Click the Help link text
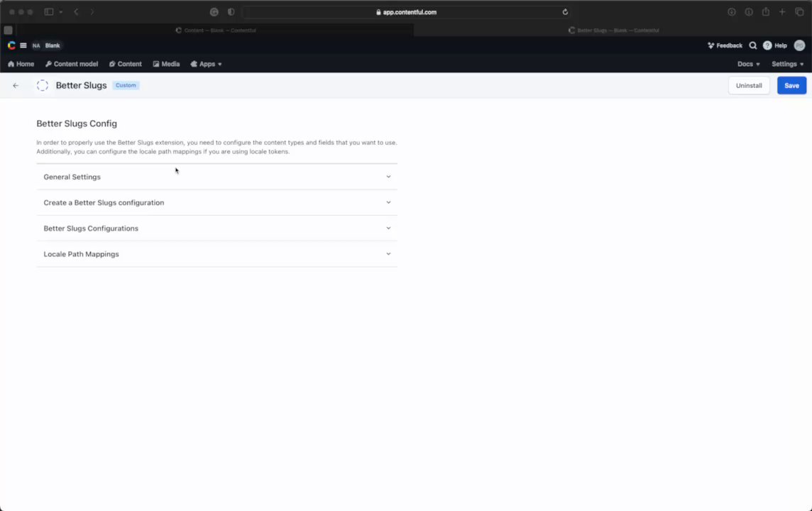Image resolution: width=812 pixels, height=511 pixels. click(780, 45)
